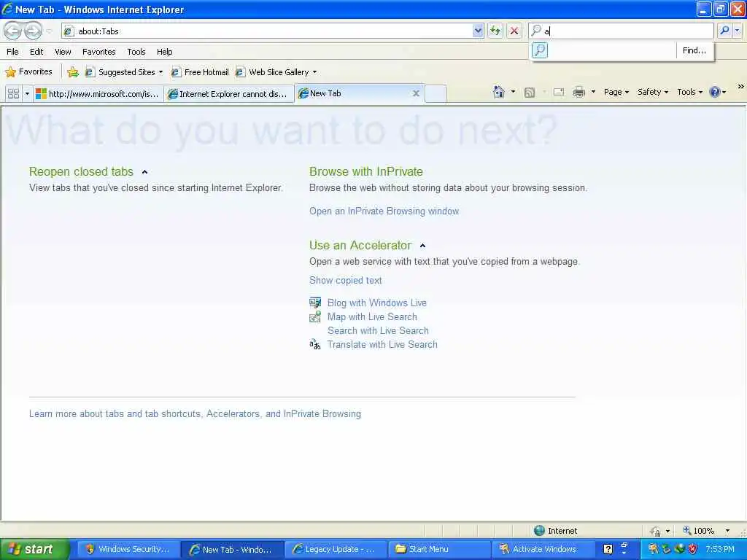
Task: Click the Translate with Live Search icon
Action: 315,344
